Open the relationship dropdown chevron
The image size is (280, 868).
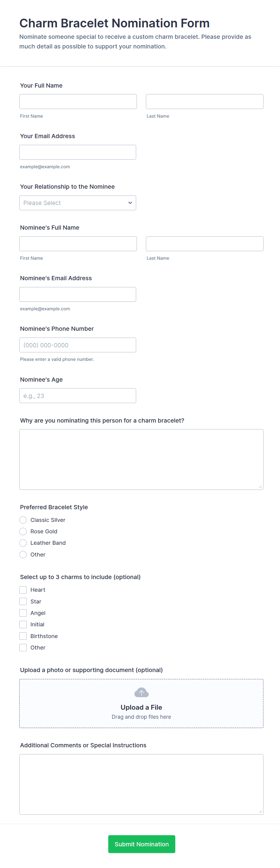pyautogui.click(x=130, y=203)
